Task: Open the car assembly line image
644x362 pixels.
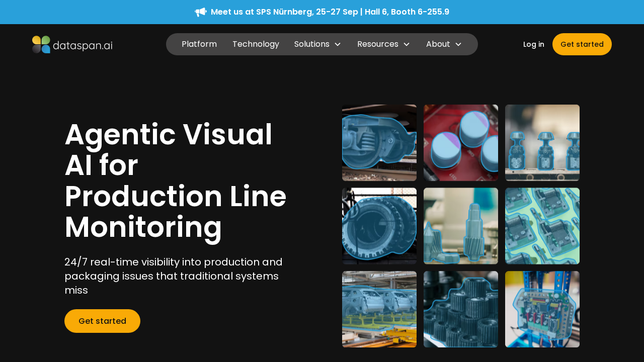Action: tap(379, 309)
